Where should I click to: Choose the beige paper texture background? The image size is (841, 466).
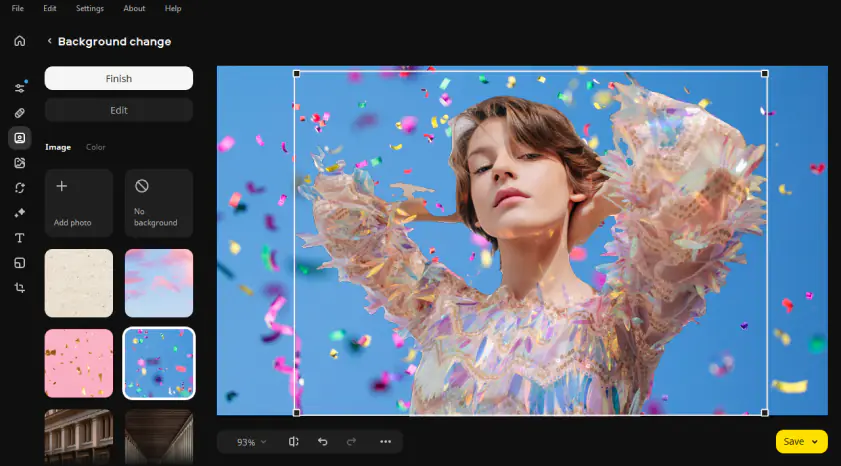coord(79,283)
